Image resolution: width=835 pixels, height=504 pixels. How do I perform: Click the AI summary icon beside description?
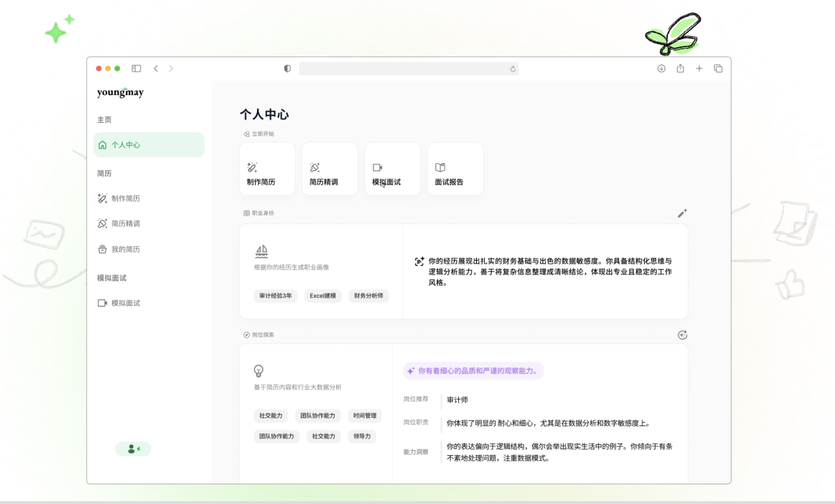coord(419,262)
